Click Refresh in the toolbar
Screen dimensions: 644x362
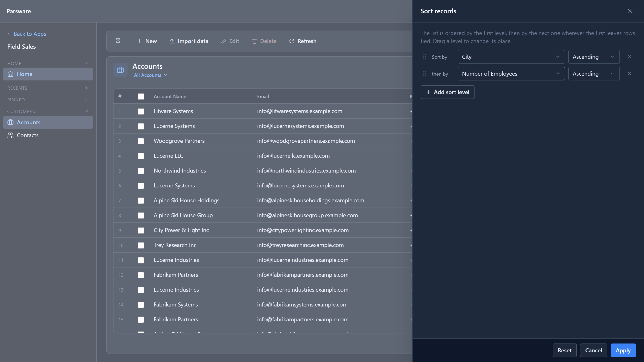[x=303, y=41]
